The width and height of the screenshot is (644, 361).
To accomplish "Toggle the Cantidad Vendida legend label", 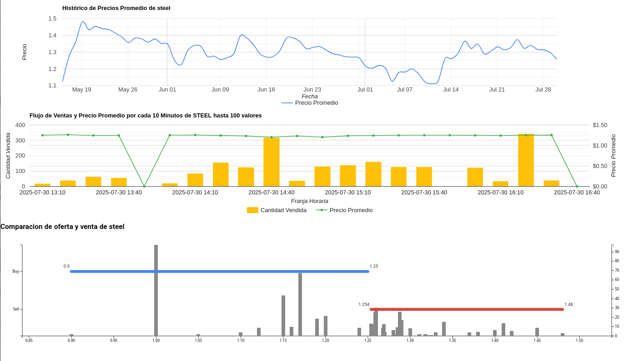I will tap(283, 210).
